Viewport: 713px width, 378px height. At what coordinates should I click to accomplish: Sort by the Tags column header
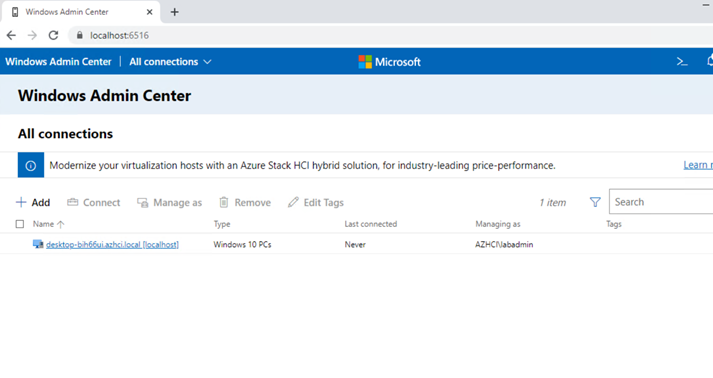click(614, 224)
